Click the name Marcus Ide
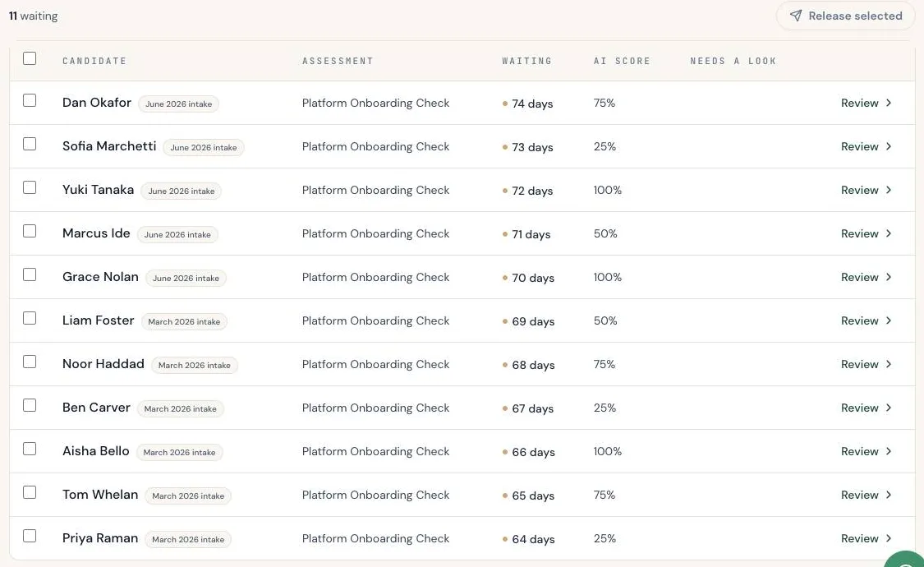The image size is (924, 567). [x=96, y=233]
